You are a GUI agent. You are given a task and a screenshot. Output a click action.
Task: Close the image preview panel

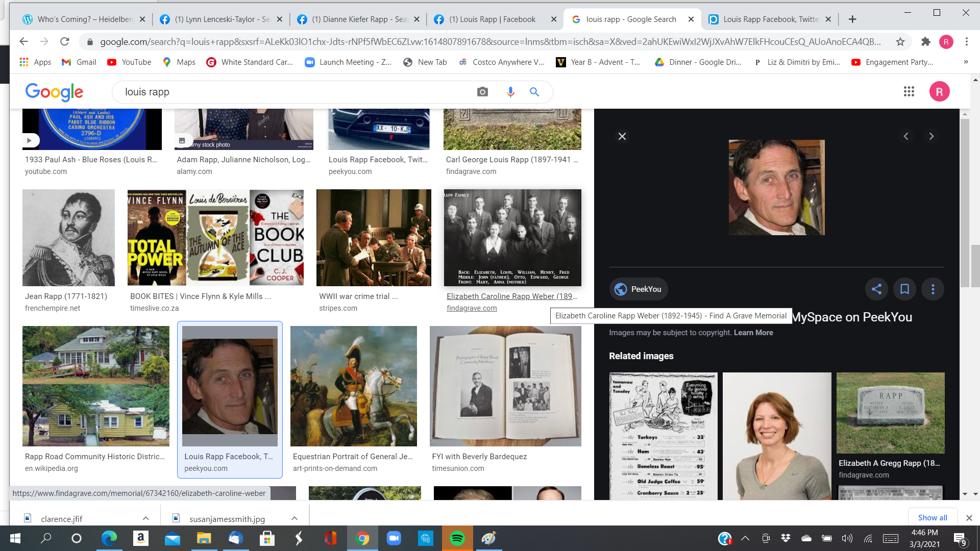tap(622, 136)
